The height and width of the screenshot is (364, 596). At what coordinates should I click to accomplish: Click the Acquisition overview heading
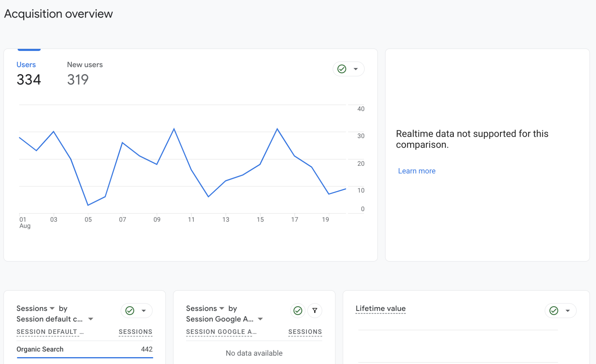58,14
